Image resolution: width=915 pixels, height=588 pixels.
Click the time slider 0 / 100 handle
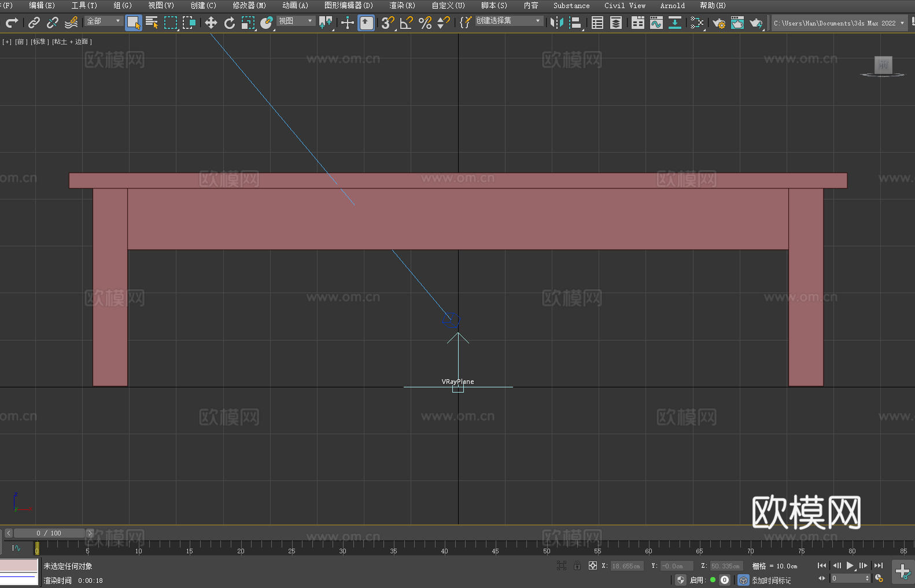tap(49, 533)
